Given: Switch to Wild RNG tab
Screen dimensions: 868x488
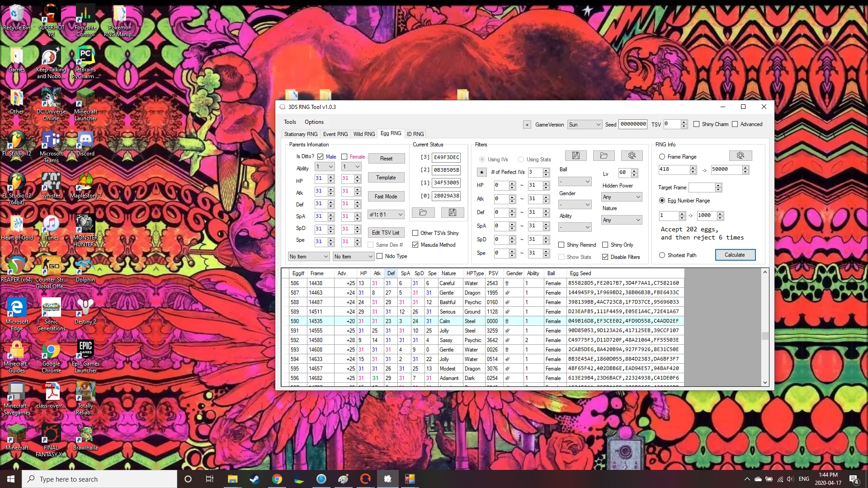Looking at the screenshot, I should point(364,134).
